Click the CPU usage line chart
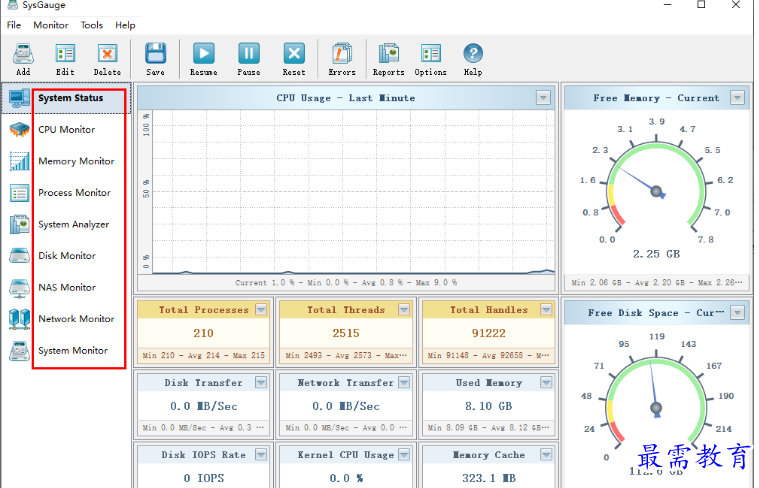 353,192
